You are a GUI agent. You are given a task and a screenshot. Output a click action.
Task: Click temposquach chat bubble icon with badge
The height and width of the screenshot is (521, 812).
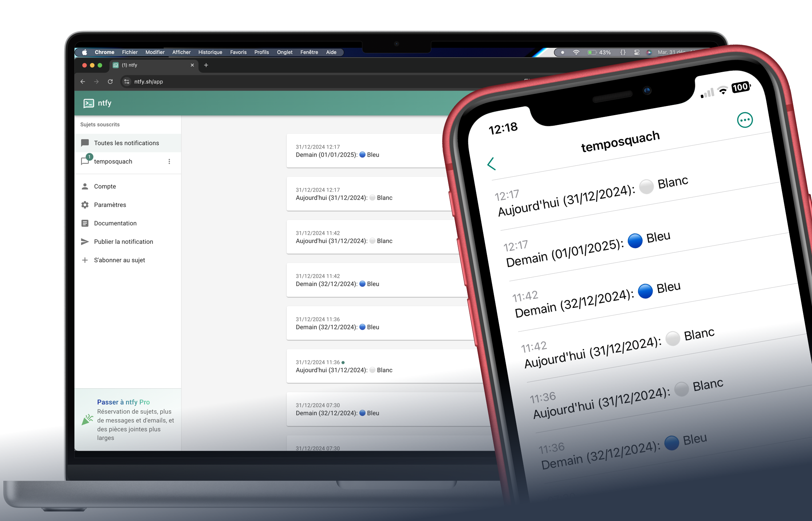pos(86,160)
